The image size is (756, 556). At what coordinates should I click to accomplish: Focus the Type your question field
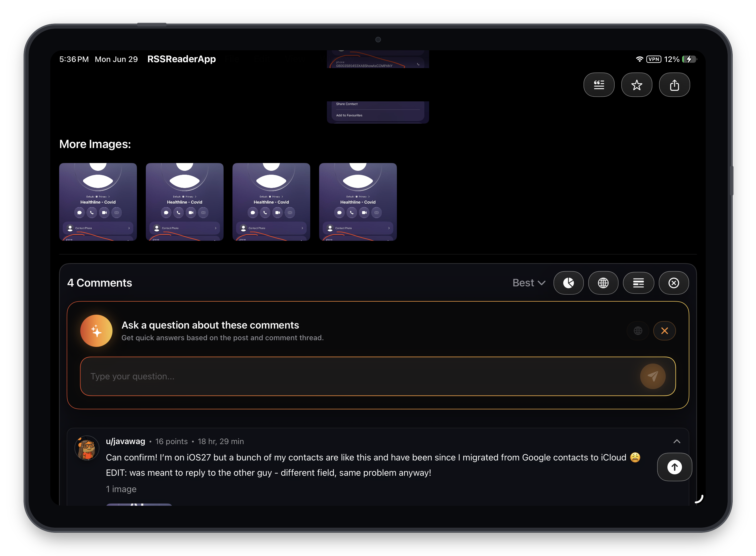pyautogui.click(x=378, y=376)
